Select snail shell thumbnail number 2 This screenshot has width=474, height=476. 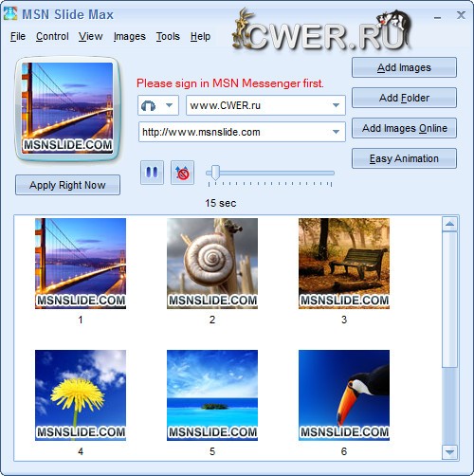click(212, 264)
